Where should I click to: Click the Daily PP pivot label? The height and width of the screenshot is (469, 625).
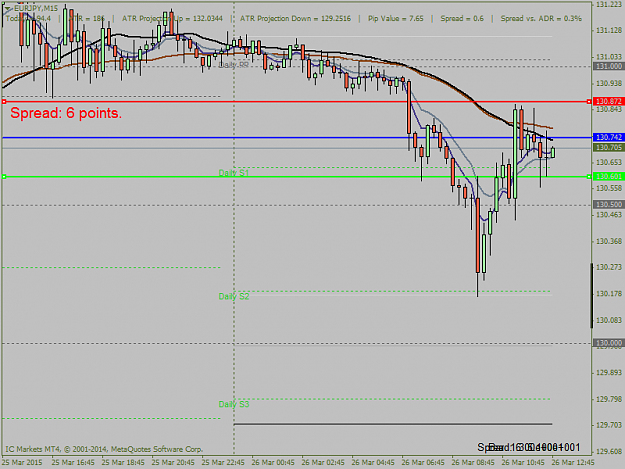[x=234, y=65]
